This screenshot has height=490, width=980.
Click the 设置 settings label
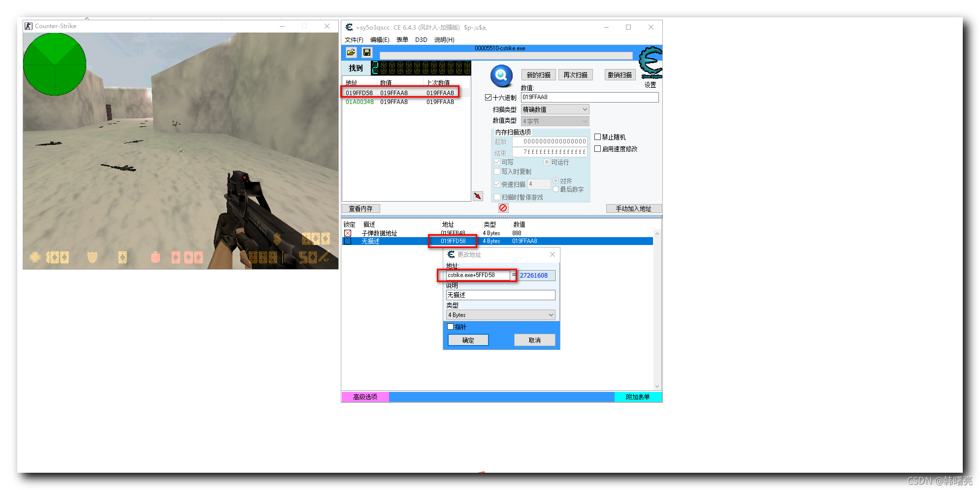pyautogui.click(x=651, y=85)
